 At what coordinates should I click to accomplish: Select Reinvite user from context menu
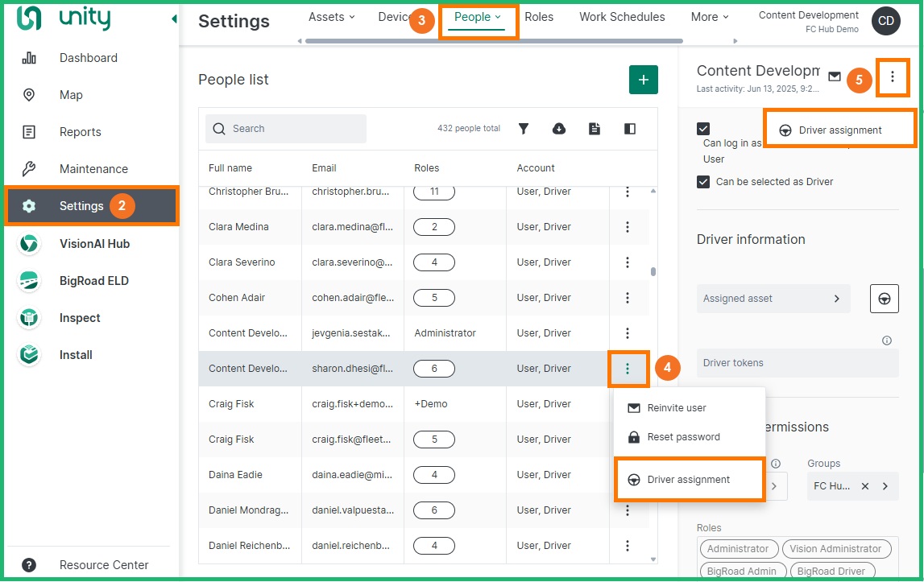pos(677,408)
